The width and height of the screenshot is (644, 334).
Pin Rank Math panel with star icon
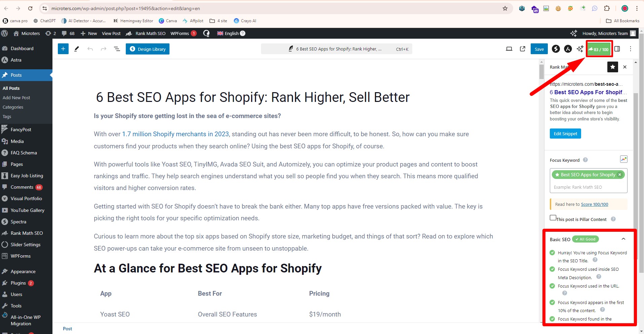pos(613,67)
